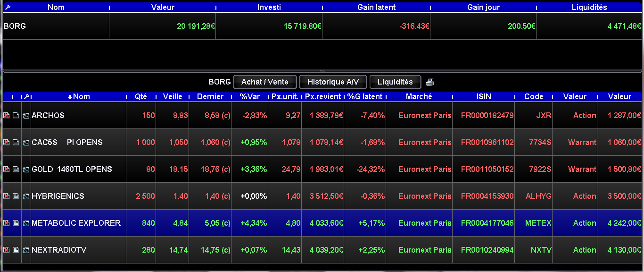This screenshot has height=272, width=644.
Task: Click the Achat / Vente button
Action: pyautogui.click(x=265, y=82)
